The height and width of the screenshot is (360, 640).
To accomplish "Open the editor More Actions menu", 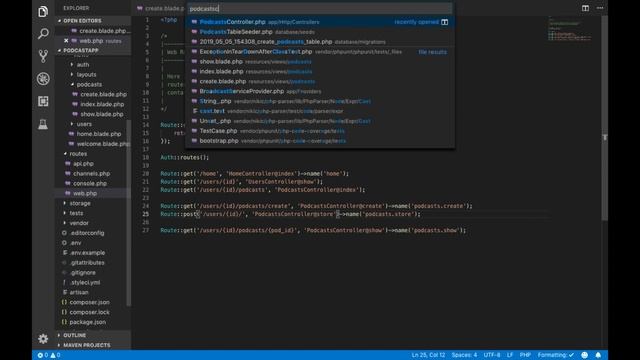I will pos(600,8).
